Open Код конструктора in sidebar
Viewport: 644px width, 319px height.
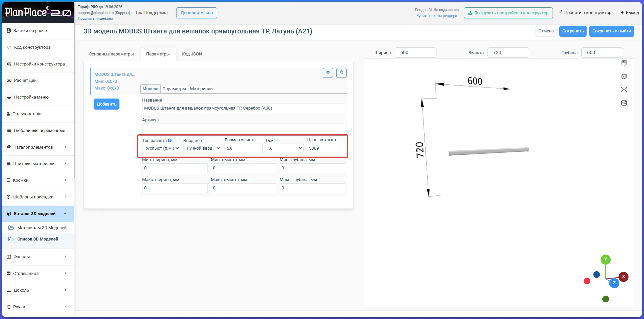coord(38,47)
